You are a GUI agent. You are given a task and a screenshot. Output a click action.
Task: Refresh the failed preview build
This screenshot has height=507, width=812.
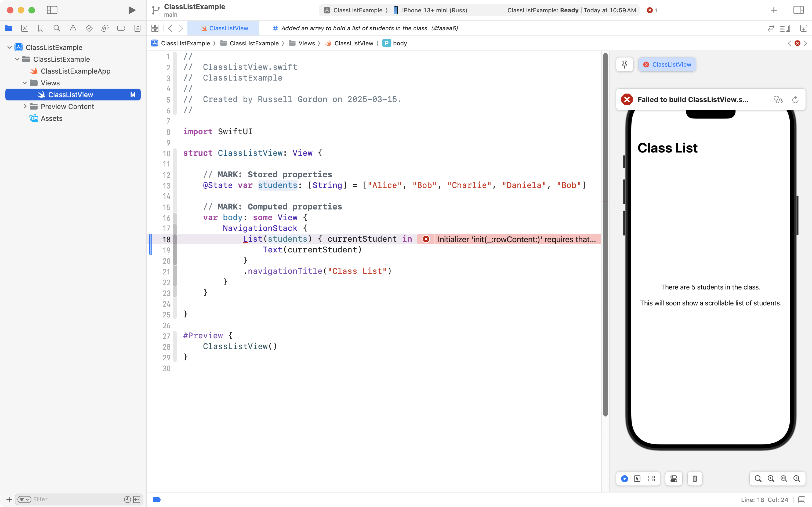click(795, 99)
